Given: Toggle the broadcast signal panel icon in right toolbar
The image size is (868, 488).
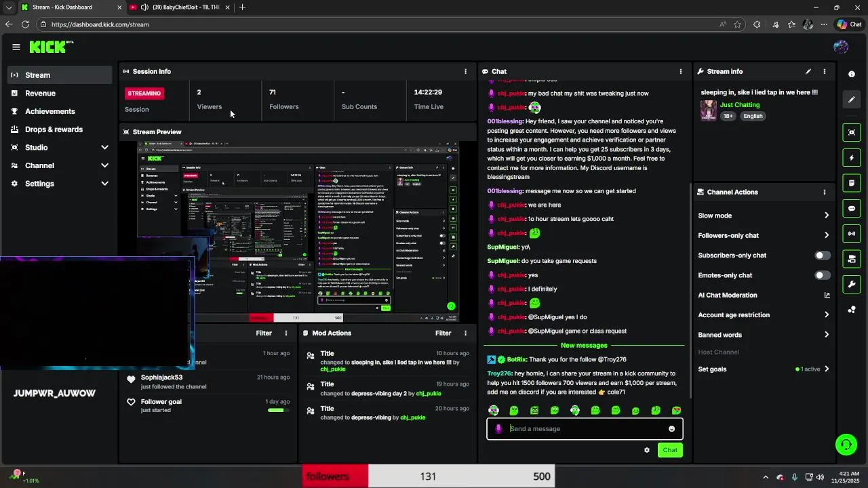Looking at the screenshot, I should pos(852,234).
